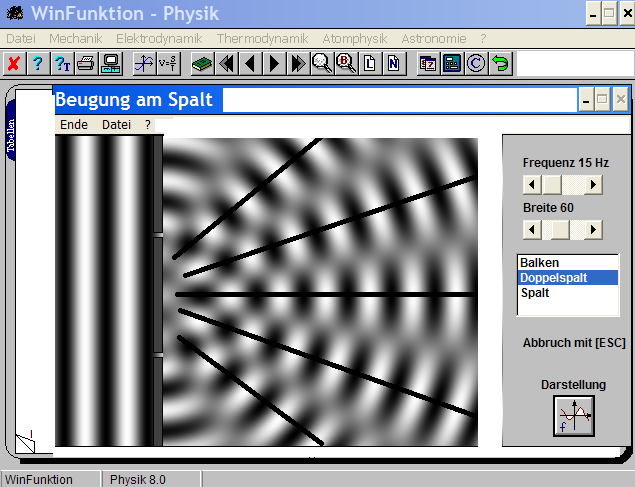Click the Frequenz slider thumb
Viewport: 635px width, 487px height.
(552, 185)
